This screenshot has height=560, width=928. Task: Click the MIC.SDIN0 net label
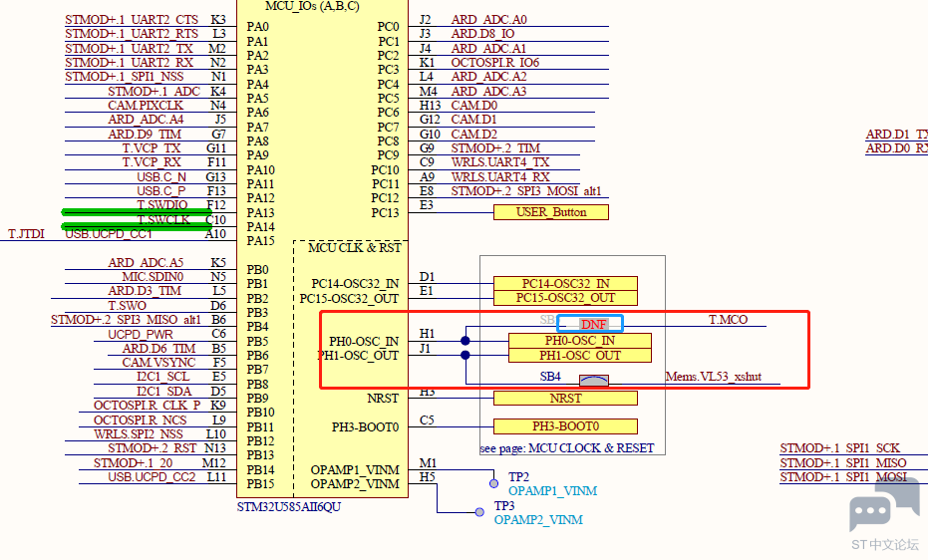tap(153, 277)
